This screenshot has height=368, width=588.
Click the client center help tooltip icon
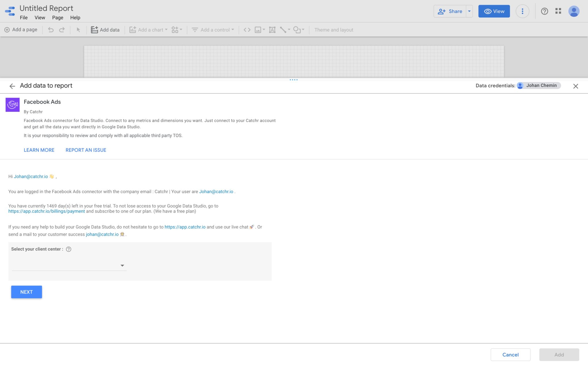(69, 249)
